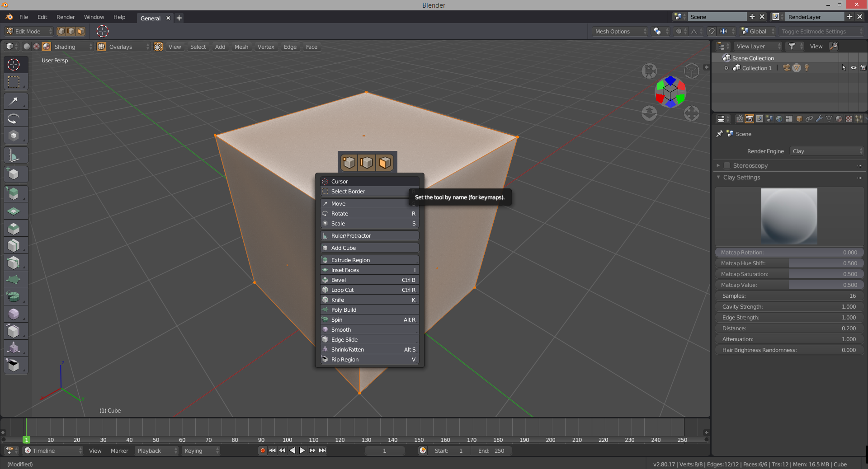
Task: Open the Edit Mode dropdown
Action: pos(29,31)
